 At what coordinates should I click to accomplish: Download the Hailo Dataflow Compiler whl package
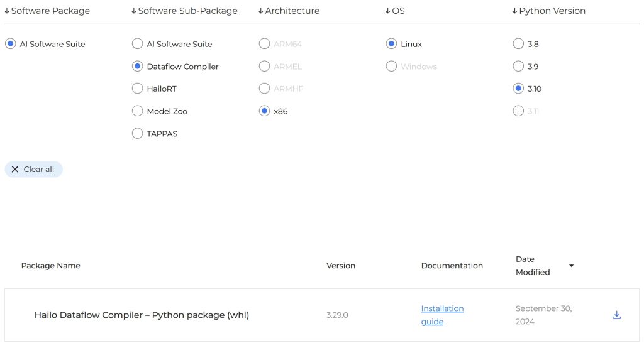coord(616,315)
